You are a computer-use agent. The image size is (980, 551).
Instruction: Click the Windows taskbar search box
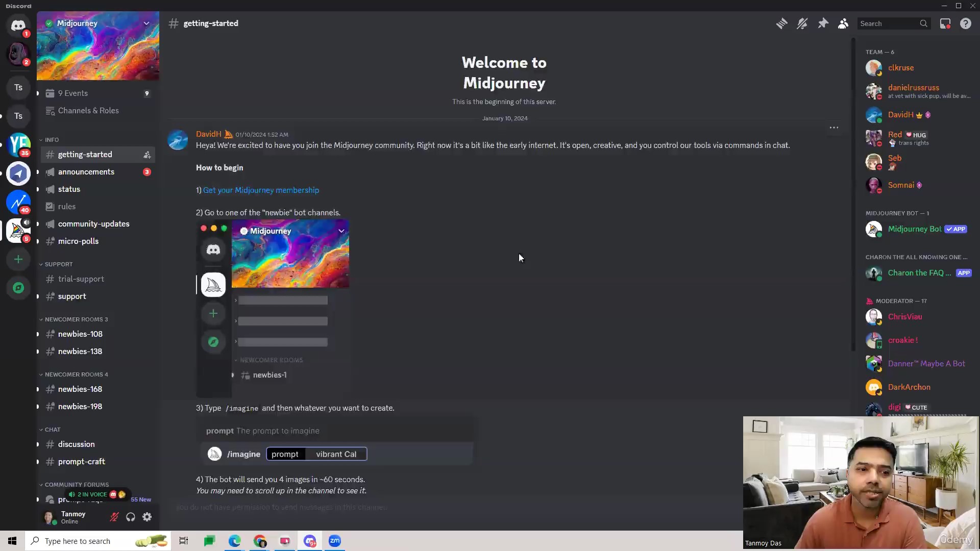pyautogui.click(x=98, y=541)
